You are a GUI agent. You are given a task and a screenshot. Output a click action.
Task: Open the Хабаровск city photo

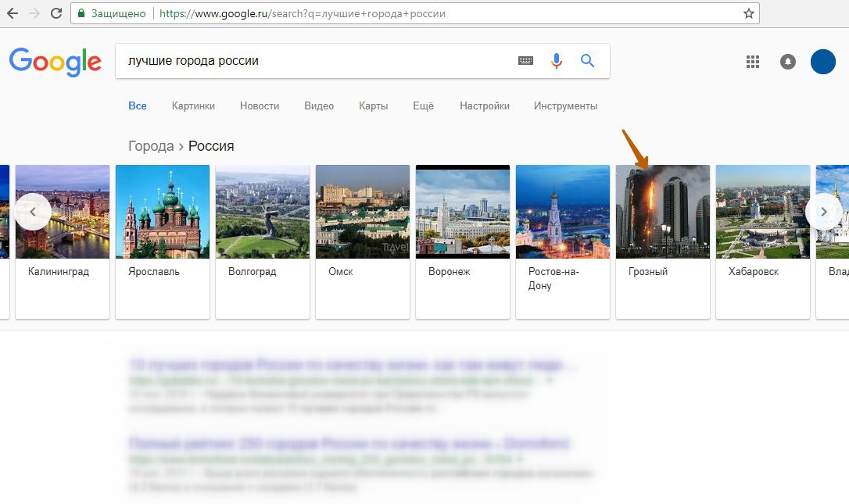pyautogui.click(x=763, y=212)
